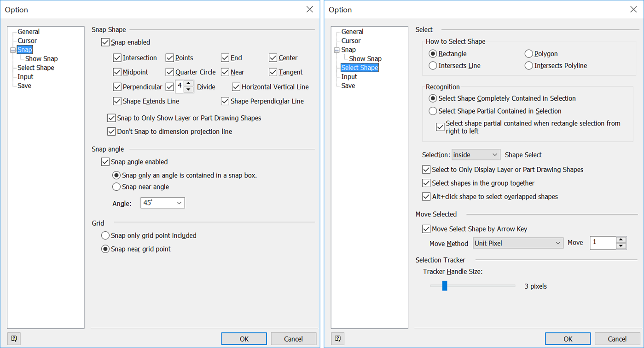Select "Intersects Polyline" option
The width and height of the screenshot is (644, 348).
coord(528,65)
